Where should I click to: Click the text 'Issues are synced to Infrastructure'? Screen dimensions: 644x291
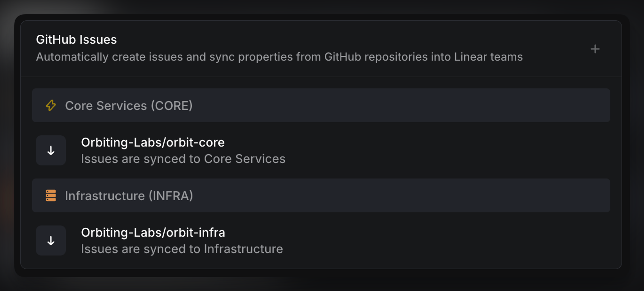182,248
